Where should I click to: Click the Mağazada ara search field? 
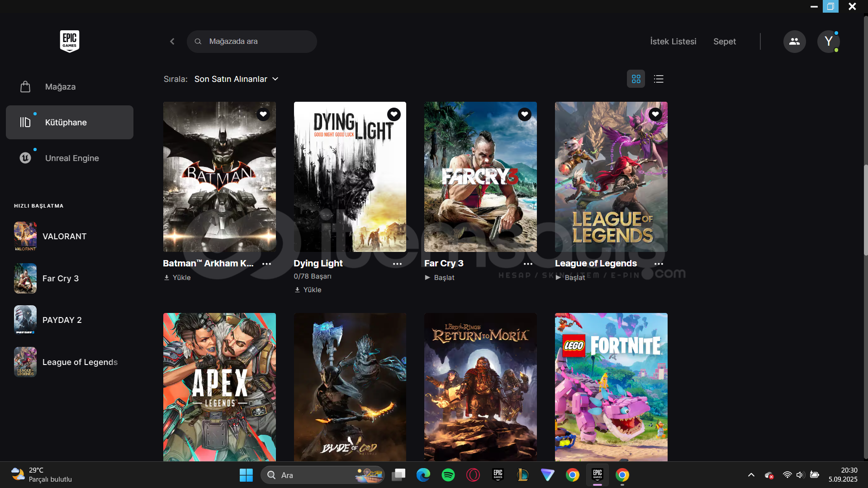tap(252, 42)
